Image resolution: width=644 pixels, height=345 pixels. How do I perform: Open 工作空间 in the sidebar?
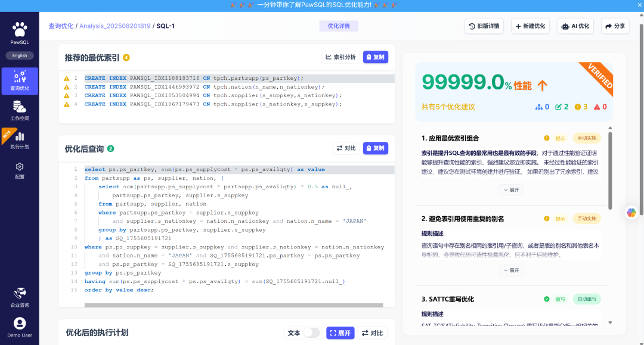coord(20,111)
